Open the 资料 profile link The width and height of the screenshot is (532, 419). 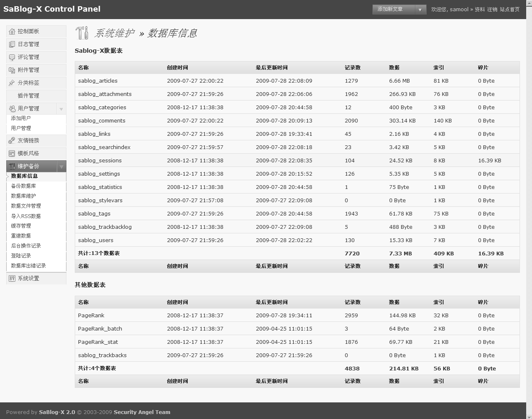(x=480, y=10)
